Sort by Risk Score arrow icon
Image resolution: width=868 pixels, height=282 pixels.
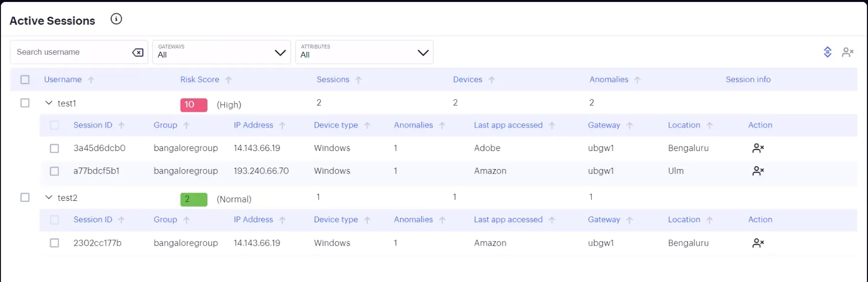click(228, 80)
